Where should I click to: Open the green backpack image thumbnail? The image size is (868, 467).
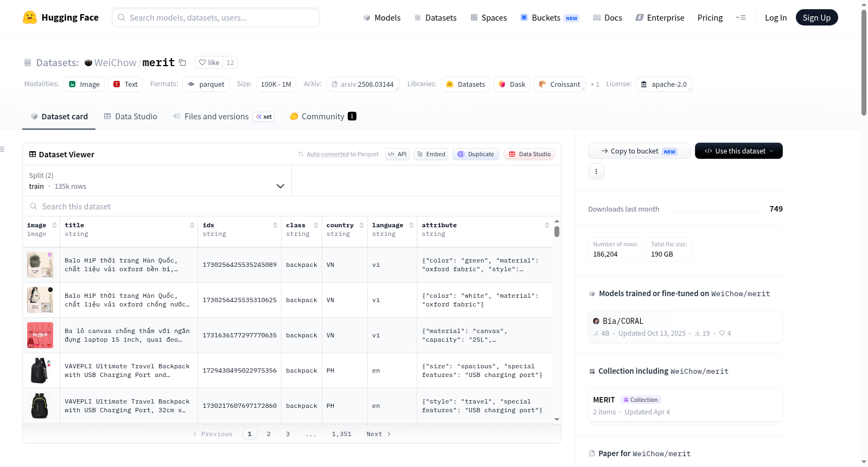click(40, 265)
